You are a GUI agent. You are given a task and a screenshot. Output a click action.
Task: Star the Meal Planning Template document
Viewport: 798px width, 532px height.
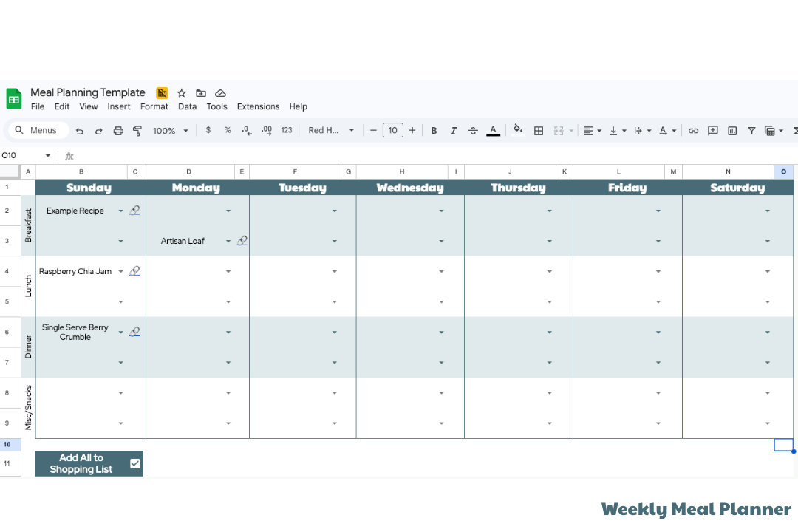(182, 93)
